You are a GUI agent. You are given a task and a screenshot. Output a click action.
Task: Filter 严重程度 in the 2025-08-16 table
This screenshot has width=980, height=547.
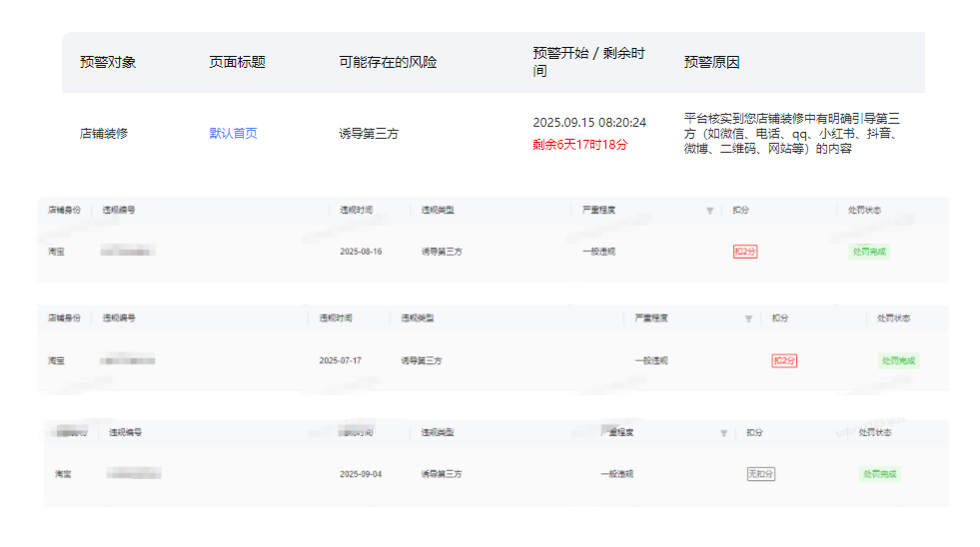pos(709,211)
